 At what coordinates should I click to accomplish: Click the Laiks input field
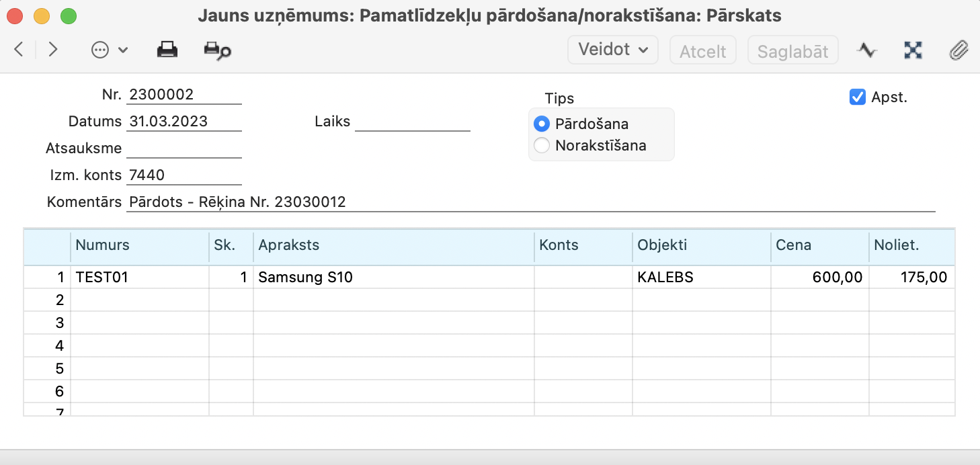(412, 122)
